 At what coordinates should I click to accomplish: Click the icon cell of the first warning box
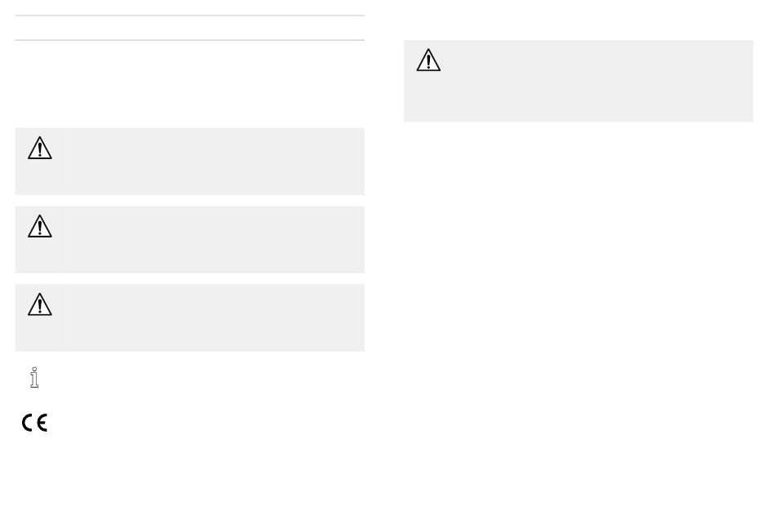pos(39,162)
